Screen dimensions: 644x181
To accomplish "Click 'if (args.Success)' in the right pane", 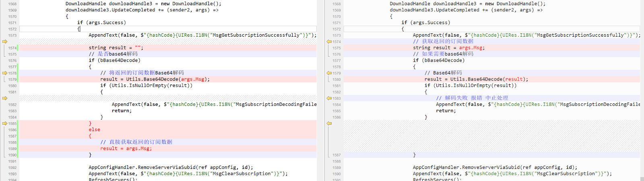I will tap(425, 23).
